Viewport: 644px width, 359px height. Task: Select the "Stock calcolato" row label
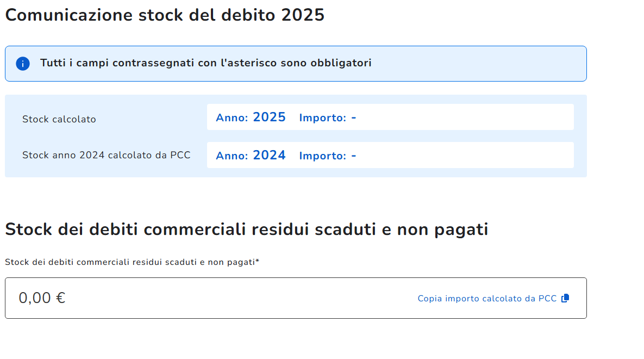59,119
